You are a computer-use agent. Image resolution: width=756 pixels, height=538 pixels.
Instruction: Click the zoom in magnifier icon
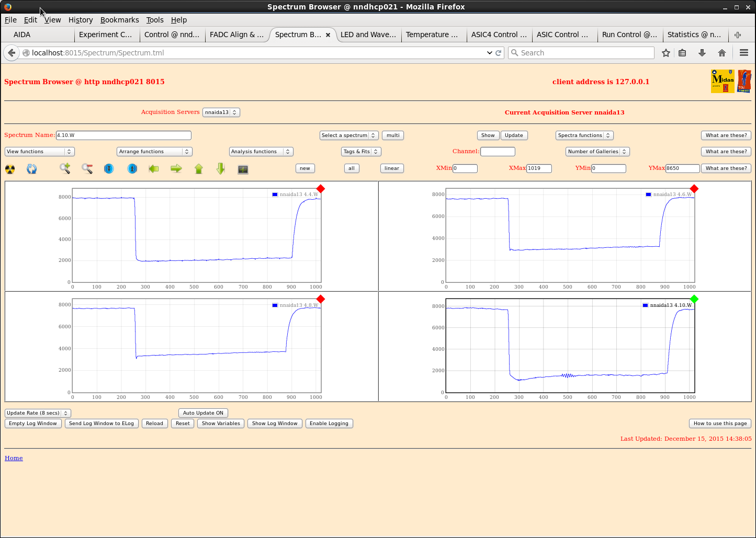pos(65,168)
